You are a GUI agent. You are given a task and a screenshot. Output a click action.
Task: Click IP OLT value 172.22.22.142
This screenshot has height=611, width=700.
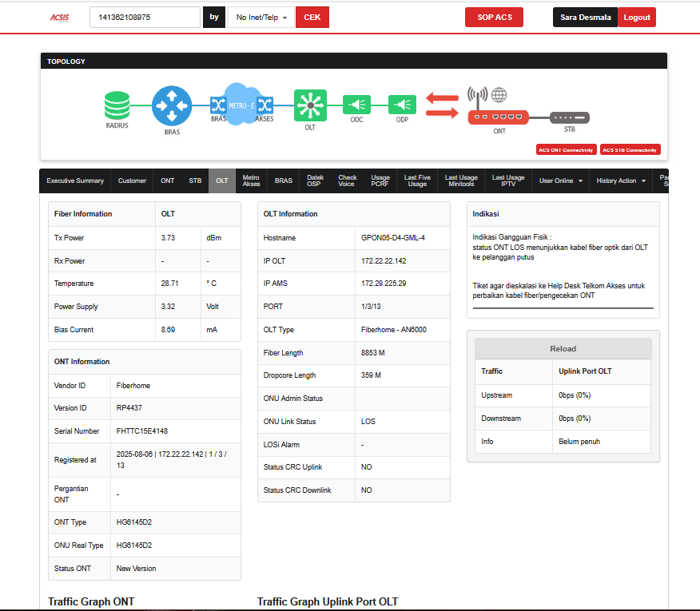[384, 261]
